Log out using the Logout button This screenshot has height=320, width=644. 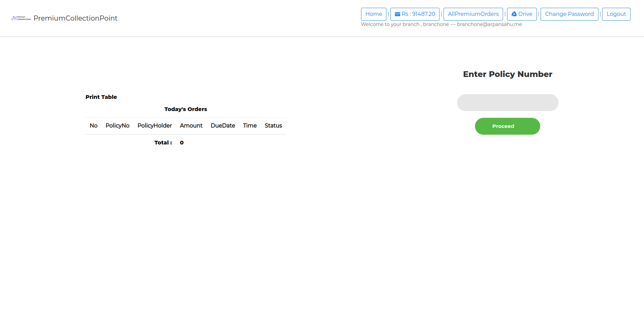(616, 14)
